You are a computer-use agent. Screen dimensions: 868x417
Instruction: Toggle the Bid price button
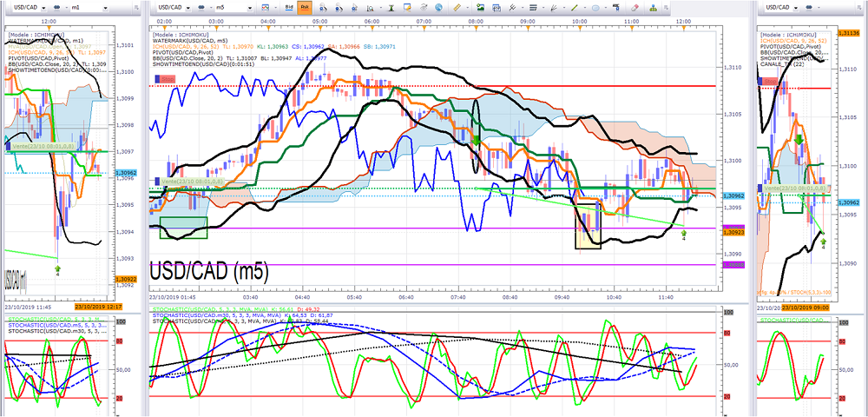pyautogui.click(x=289, y=7)
